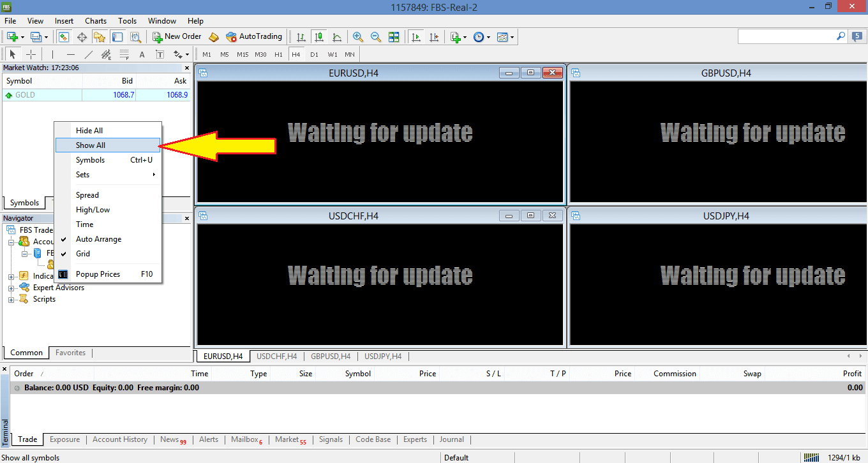Toggle the Data Window crosshair icon
868x463 pixels.
click(82, 37)
